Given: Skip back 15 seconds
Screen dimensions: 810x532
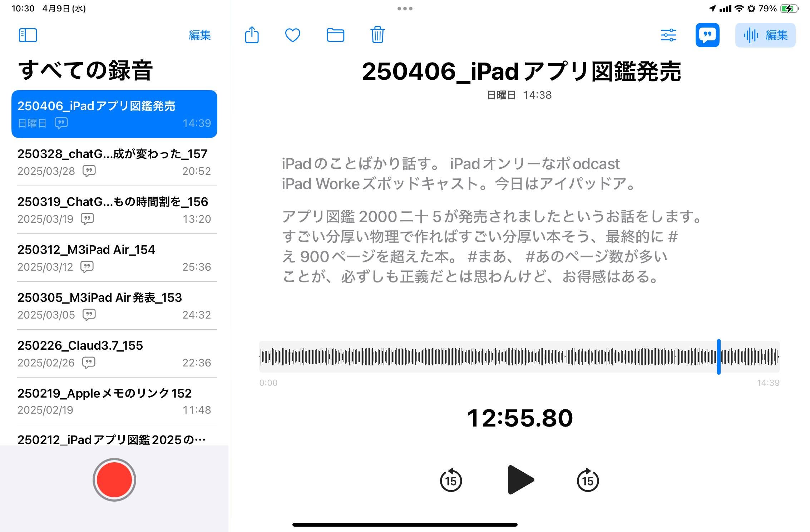Looking at the screenshot, I should 451,480.
